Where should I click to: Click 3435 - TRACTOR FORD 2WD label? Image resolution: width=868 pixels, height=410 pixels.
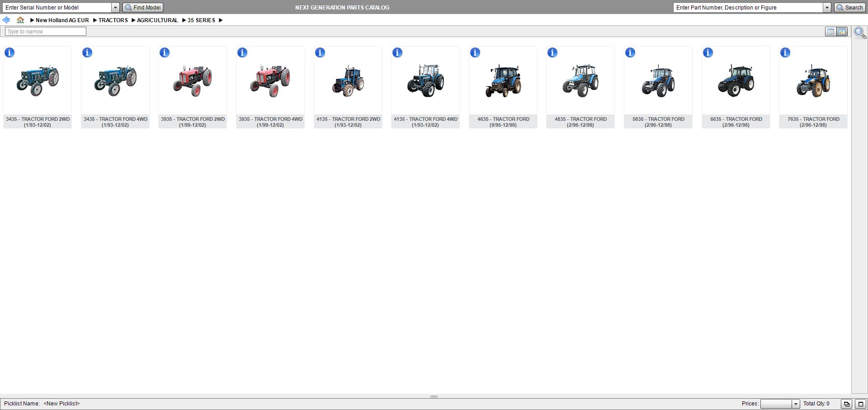click(x=38, y=122)
